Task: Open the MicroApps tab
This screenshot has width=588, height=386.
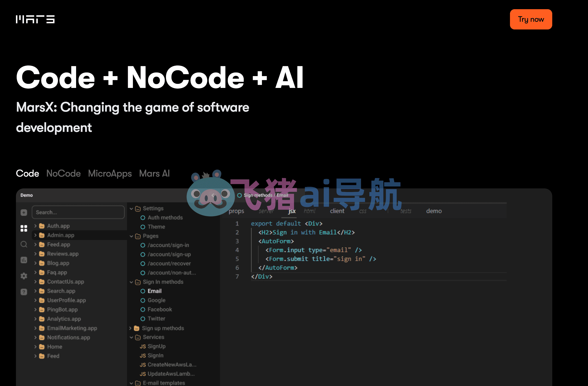Action: click(110, 174)
